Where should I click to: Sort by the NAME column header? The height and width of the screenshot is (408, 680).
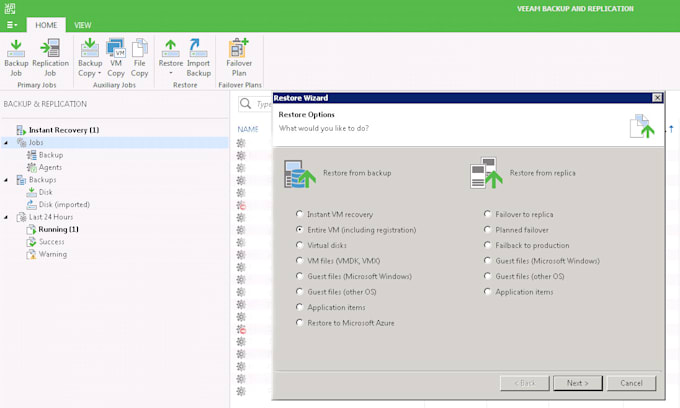point(248,129)
